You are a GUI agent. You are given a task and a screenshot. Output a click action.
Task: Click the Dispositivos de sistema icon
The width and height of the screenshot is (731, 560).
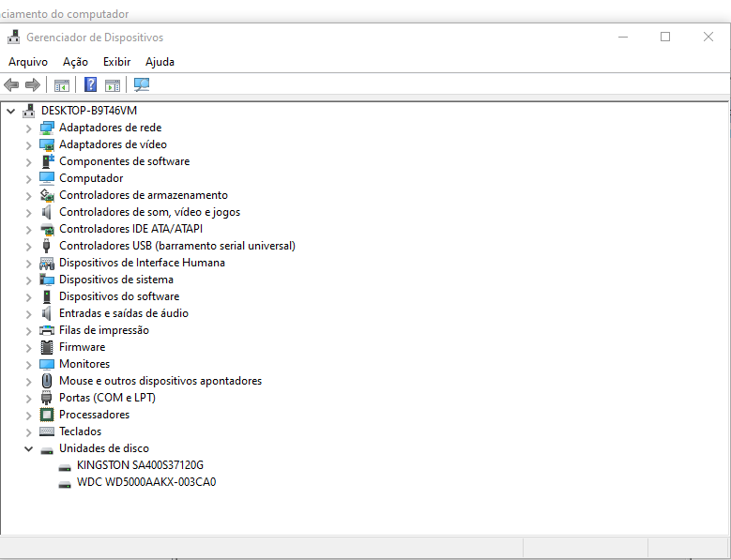point(47,280)
